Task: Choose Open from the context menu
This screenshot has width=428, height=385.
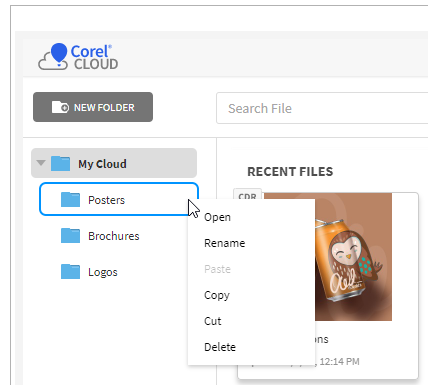Action: 217,217
